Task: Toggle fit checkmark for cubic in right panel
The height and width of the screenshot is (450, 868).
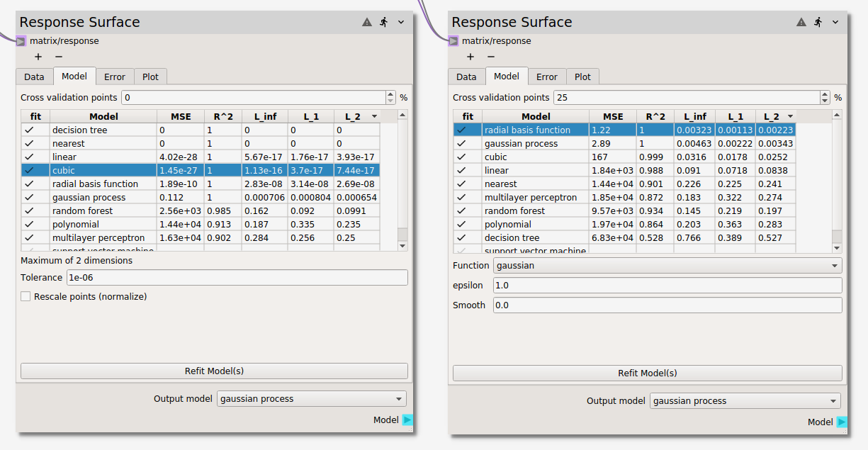Action: (461, 157)
